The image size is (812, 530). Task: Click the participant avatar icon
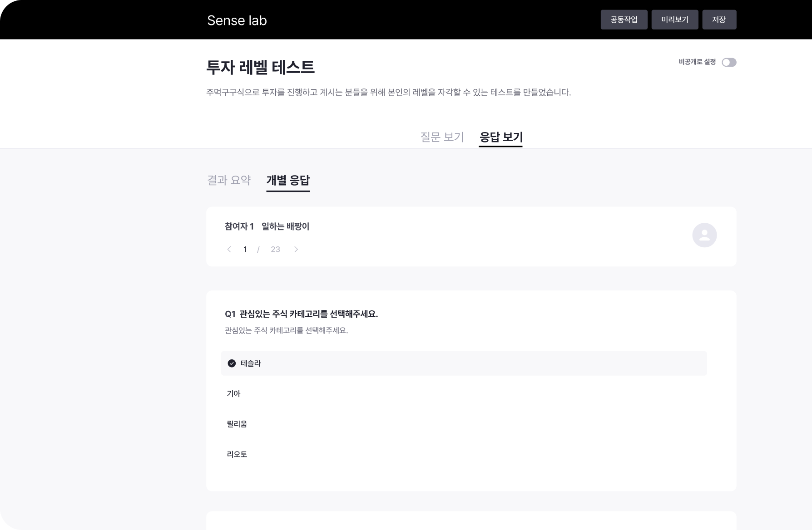(704, 235)
